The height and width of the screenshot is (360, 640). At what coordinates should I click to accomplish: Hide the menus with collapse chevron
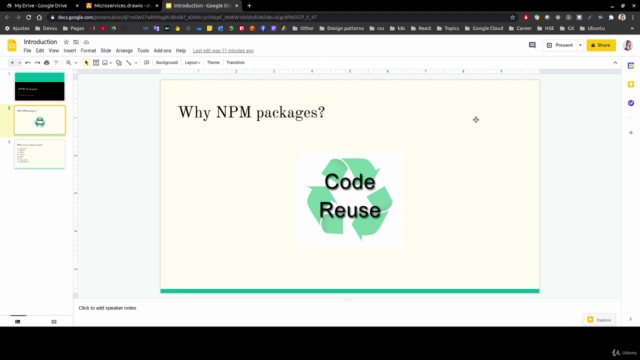615,63
